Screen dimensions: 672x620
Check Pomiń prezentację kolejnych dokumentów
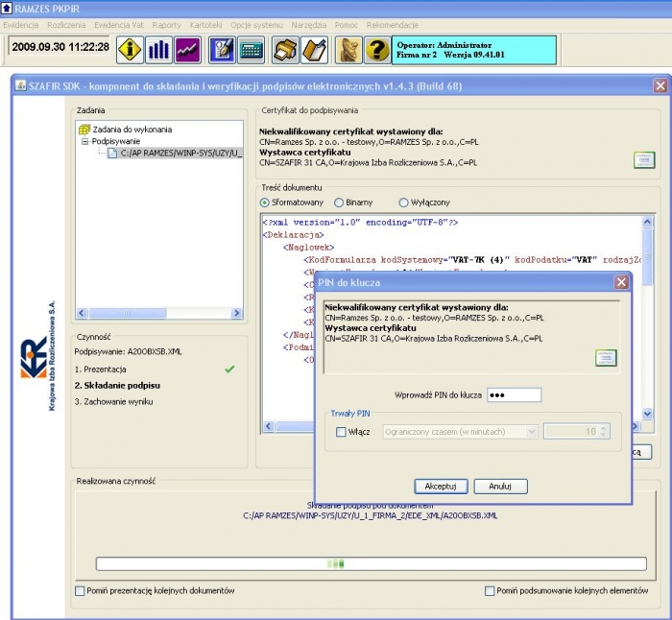80,591
